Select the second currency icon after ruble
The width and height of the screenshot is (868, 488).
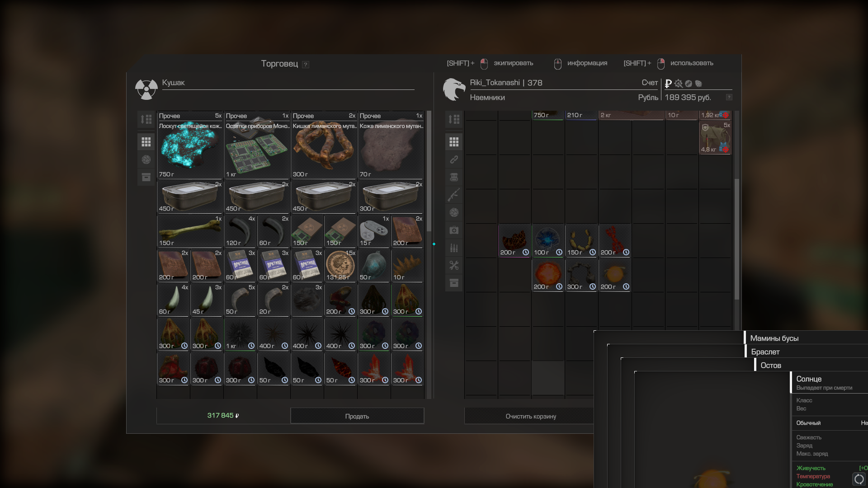point(679,84)
